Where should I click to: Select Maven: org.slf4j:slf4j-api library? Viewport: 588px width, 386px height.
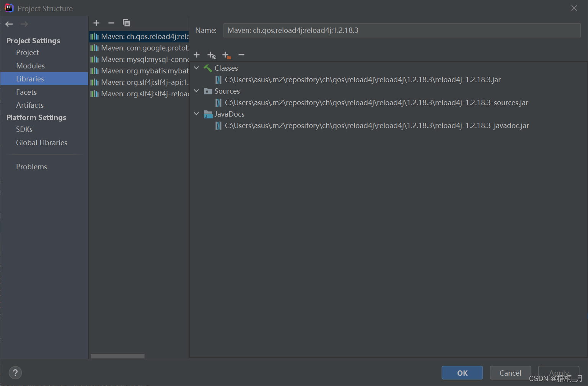139,82
